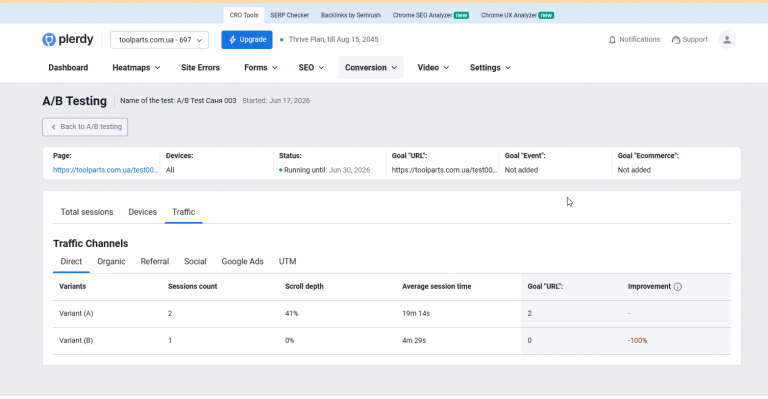The width and height of the screenshot is (768, 399).
Task: Expand the Settings menu
Action: (x=490, y=68)
